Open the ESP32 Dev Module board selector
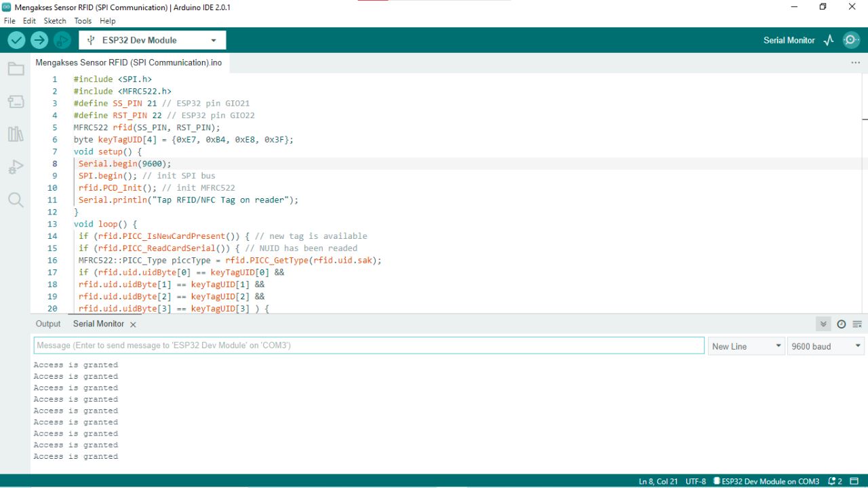 click(x=152, y=39)
